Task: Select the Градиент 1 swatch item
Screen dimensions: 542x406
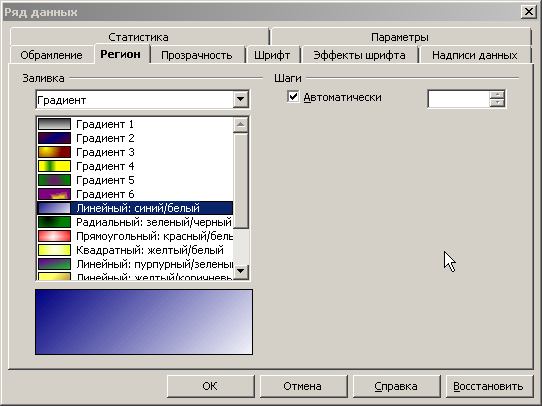Action: 135,124
